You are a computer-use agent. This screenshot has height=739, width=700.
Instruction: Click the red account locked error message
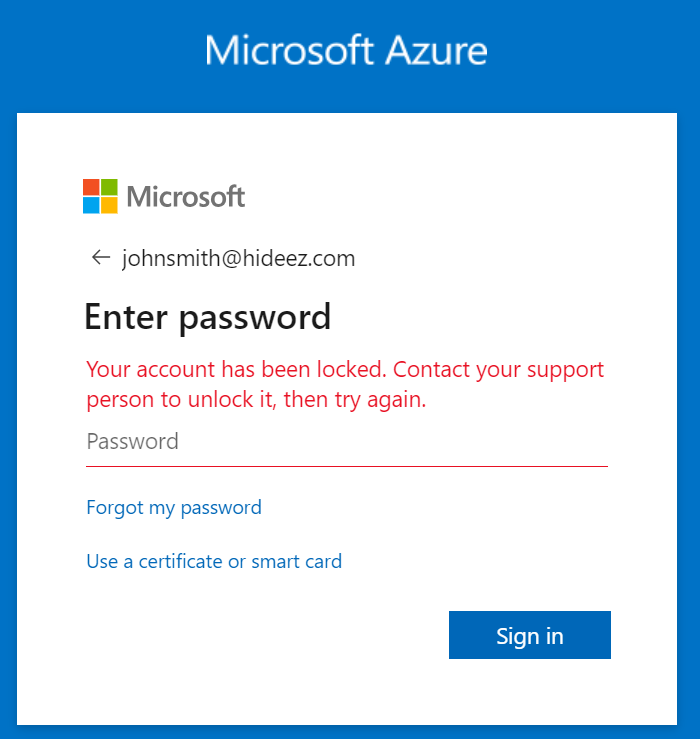click(345, 384)
